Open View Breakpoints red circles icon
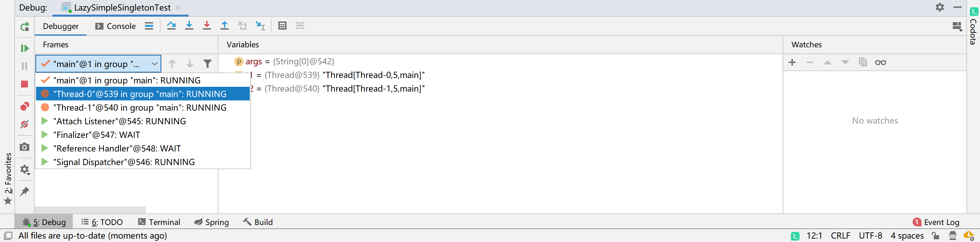Viewport: 980px width, 242px height. click(25, 106)
